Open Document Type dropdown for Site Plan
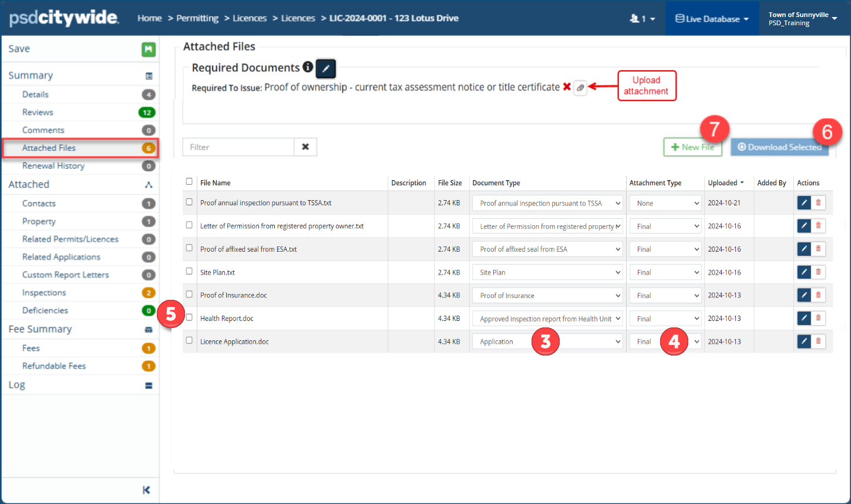851x504 pixels. 547,272
